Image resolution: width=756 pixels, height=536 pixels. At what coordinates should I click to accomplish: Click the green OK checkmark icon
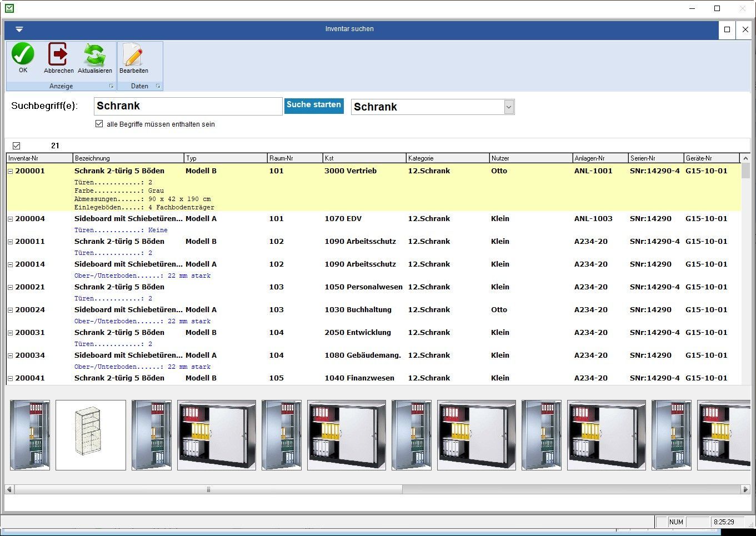23,55
